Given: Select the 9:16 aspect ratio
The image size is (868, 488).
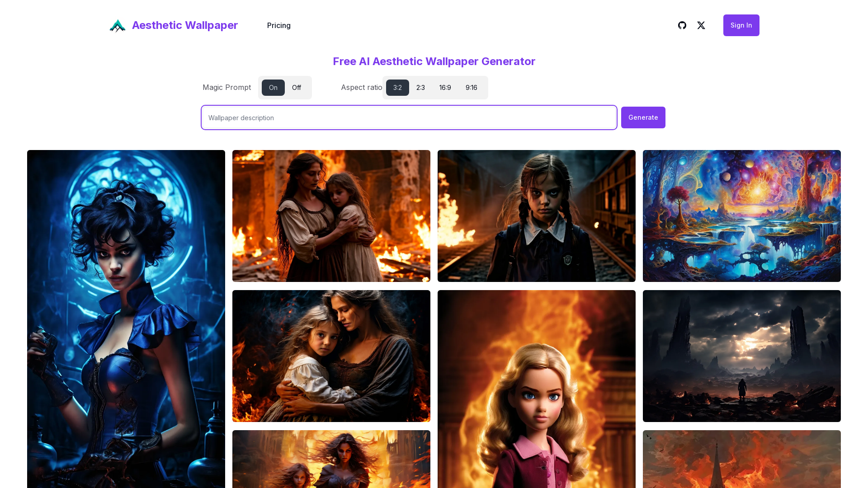Looking at the screenshot, I should pos(472,88).
